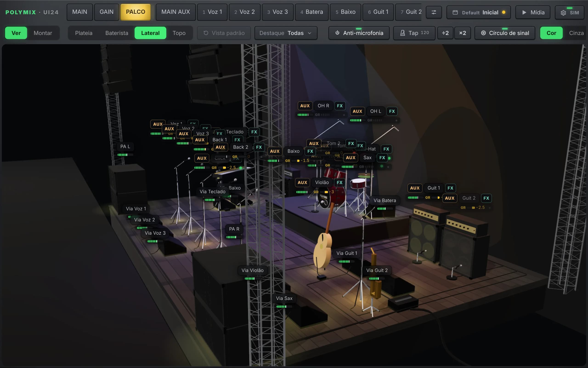The image size is (588, 368).
Task: Click the Tap metronome icon
Action: tap(403, 33)
